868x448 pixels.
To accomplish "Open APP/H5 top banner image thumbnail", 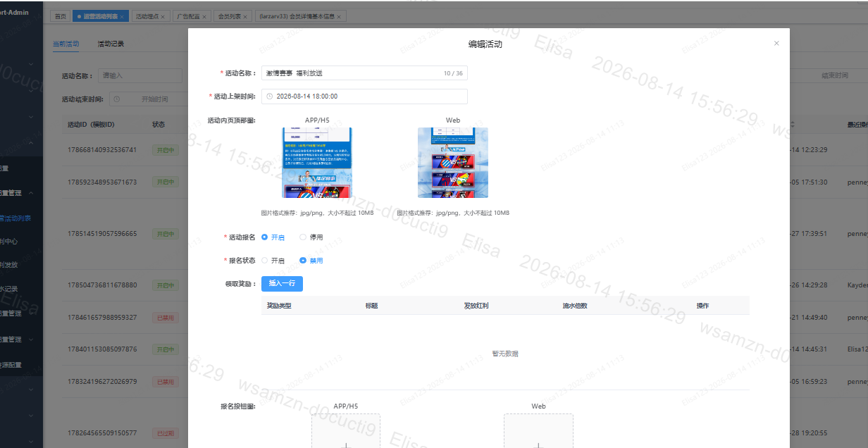I will pyautogui.click(x=317, y=163).
